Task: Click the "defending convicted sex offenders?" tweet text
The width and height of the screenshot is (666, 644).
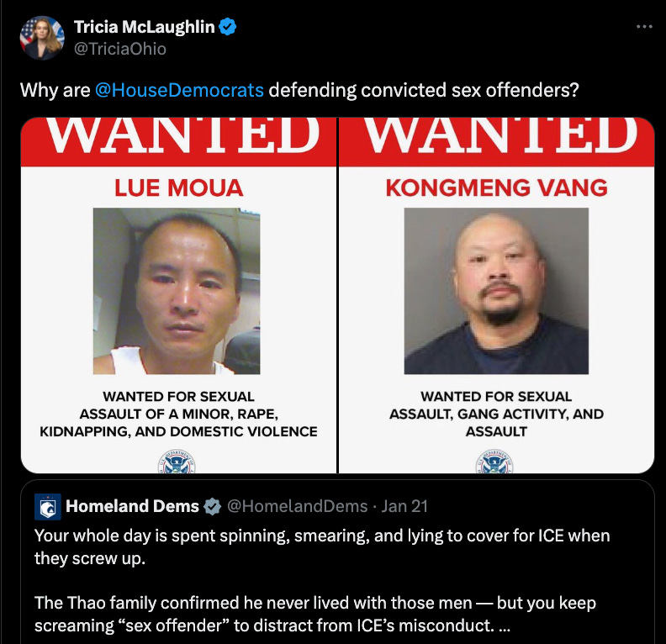Action: coord(424,90)
